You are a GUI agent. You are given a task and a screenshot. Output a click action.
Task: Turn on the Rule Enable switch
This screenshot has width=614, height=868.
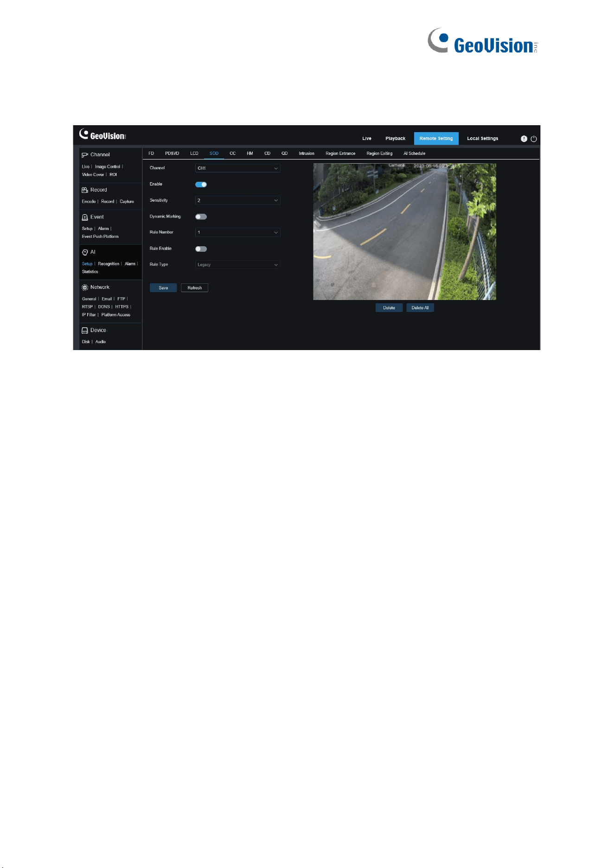(x=201, y=249)
